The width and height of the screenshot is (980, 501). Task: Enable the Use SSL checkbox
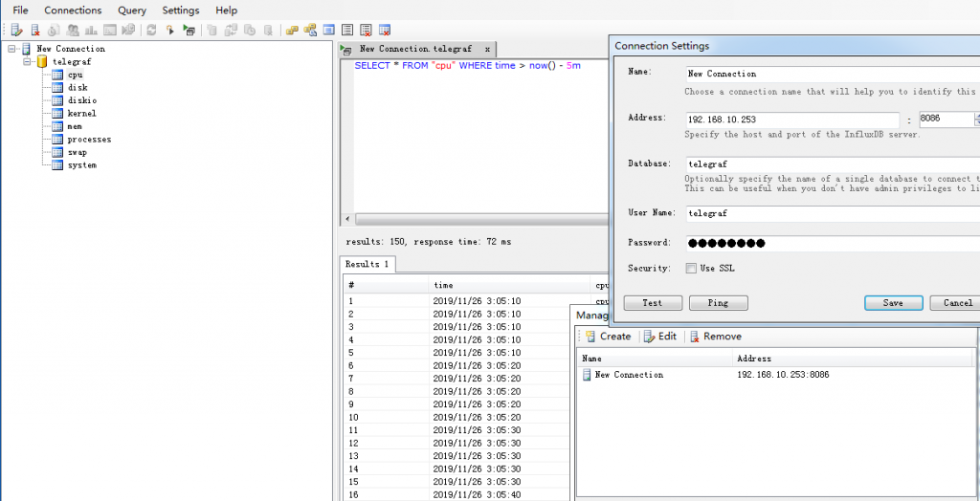coord(691,269)
